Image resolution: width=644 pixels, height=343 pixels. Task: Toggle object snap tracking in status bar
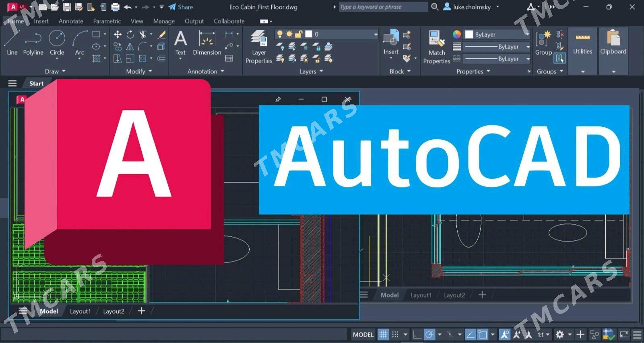pyautogui.click(x=470, y=335)
